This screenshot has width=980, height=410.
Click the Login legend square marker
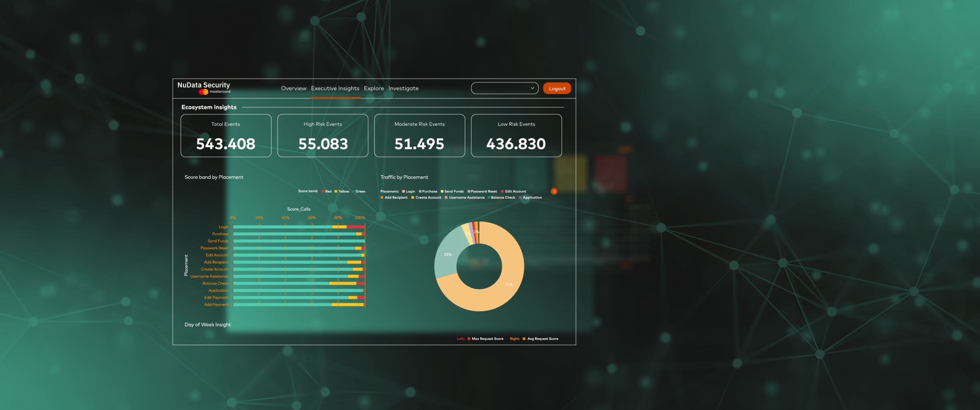pyautogui.click(x=403, y=191)
